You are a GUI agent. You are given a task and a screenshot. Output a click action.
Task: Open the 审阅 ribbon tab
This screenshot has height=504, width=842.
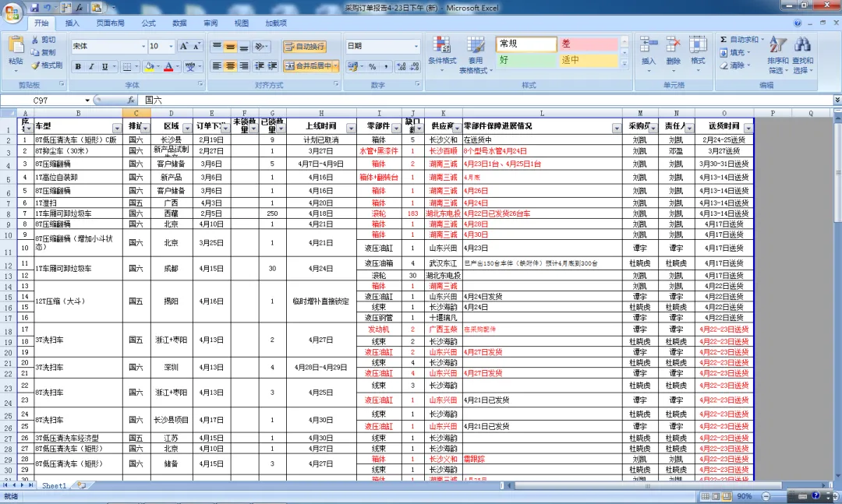pos(210,23)
